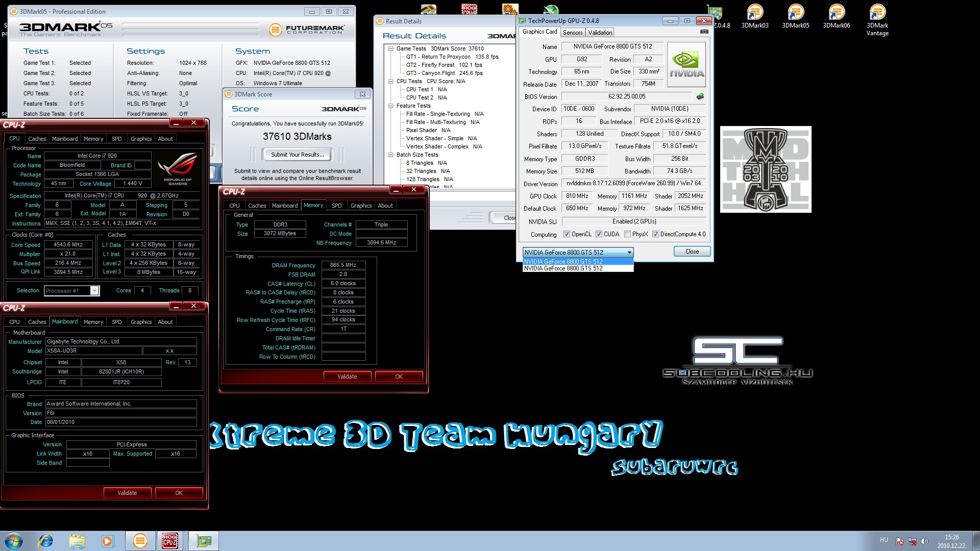This screenshot has width=980, height=551.
Task: Switch to the Sensors tab in GPU-Z
Action: pyautogui.click(x=573, y=32)
